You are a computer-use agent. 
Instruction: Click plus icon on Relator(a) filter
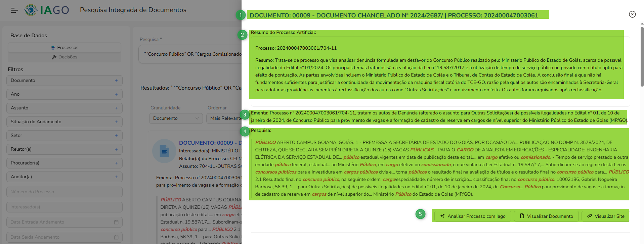pyautogui.click(x=116, y=149)
